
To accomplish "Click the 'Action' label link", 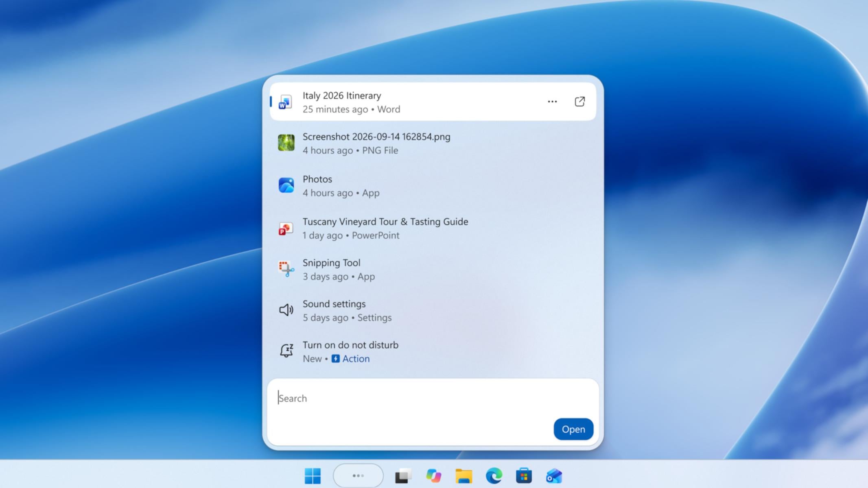I will (356, 359).
